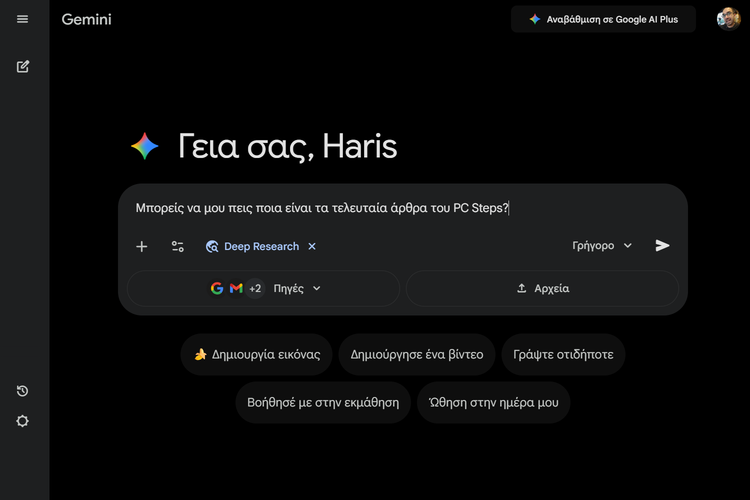The height and width of the screenshot is (500, 750).
Task: Expand the Πηγές sources dropdown
Action: [263, 288]
